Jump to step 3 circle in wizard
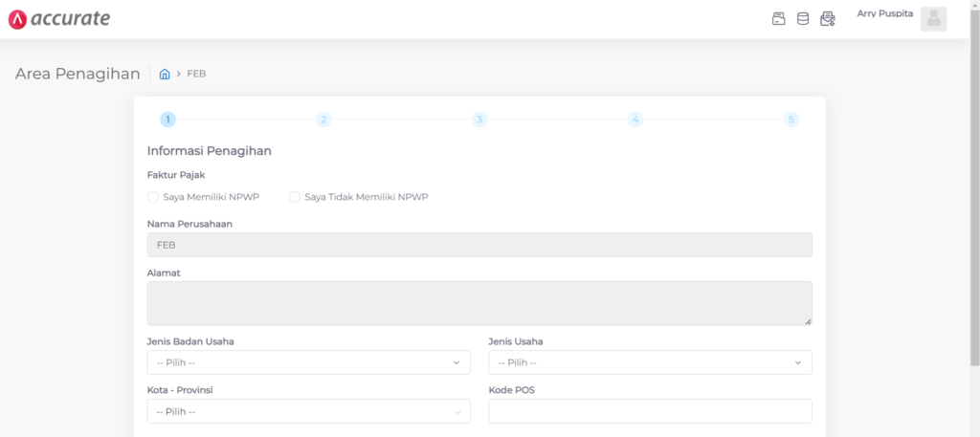The height and width of the screenshot is (437, 980). pyautogui.click(x=479, y=120)
